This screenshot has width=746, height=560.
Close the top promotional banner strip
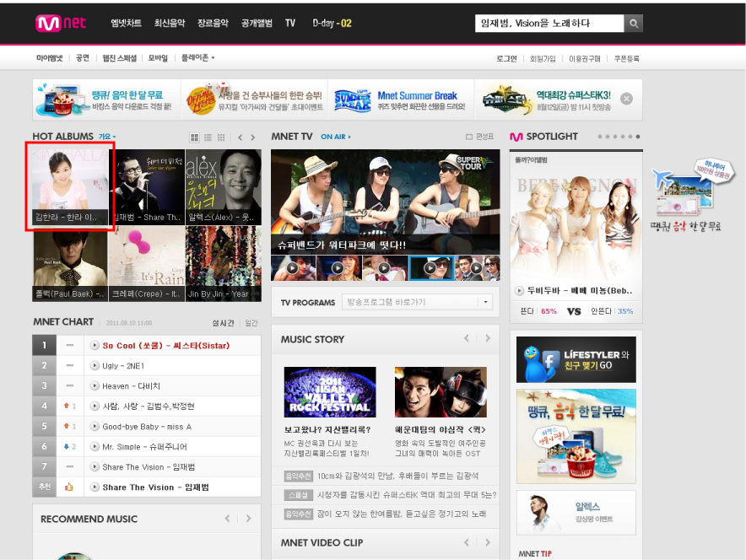coord(626,99)
